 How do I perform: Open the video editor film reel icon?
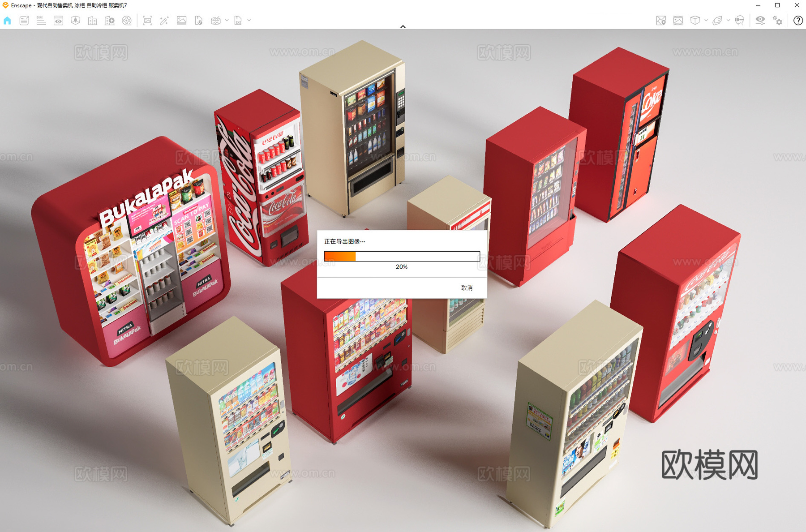(127, 21)
